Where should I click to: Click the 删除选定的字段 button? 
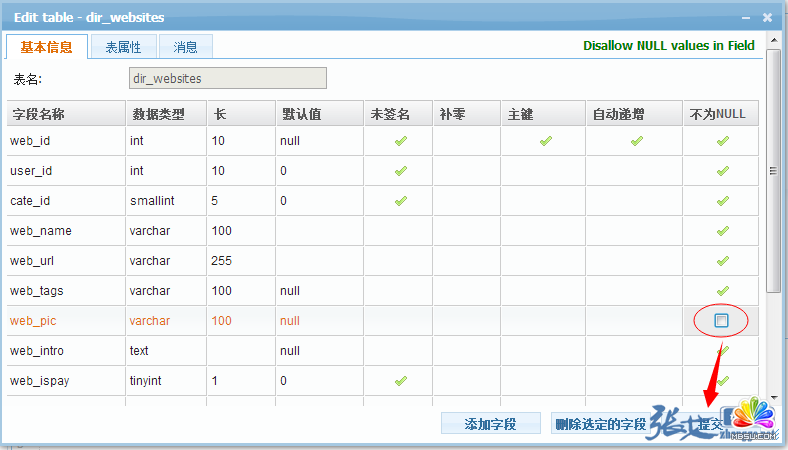[600, 423]
